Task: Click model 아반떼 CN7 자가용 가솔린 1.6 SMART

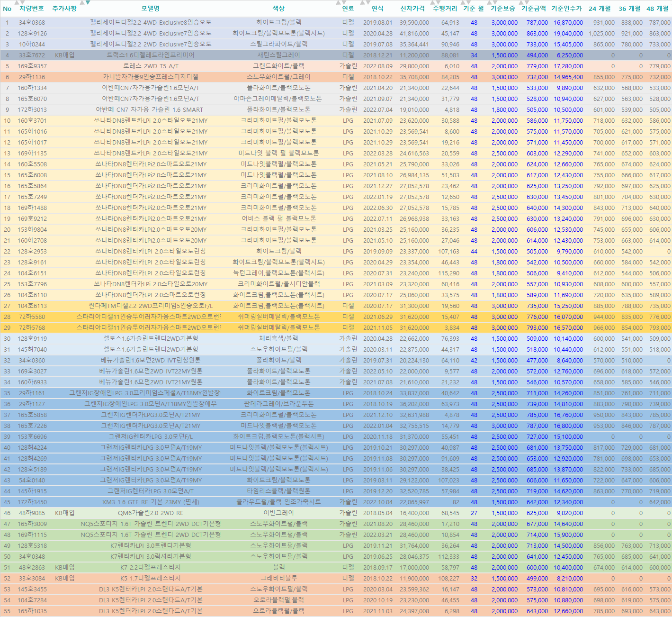Action: [151, 109]
